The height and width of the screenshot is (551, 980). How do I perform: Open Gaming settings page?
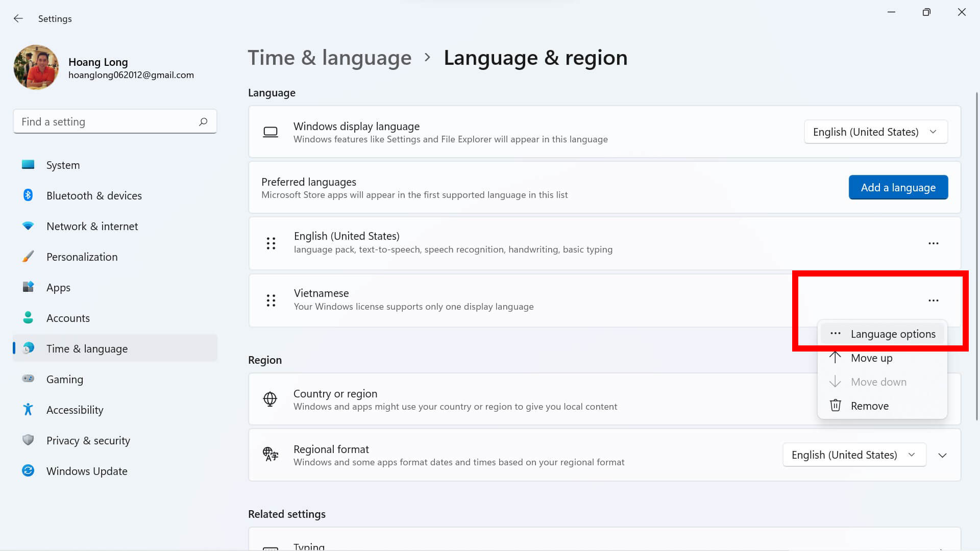click(115, 379)
